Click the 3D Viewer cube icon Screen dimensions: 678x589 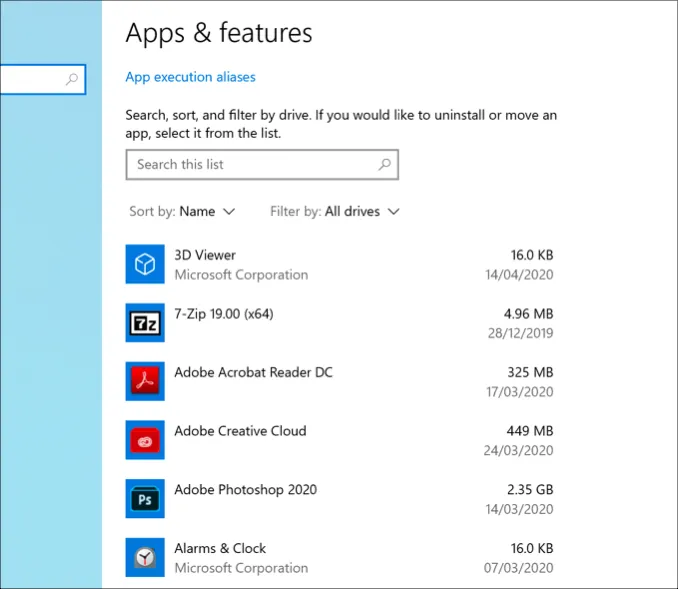tap(145, 264)
